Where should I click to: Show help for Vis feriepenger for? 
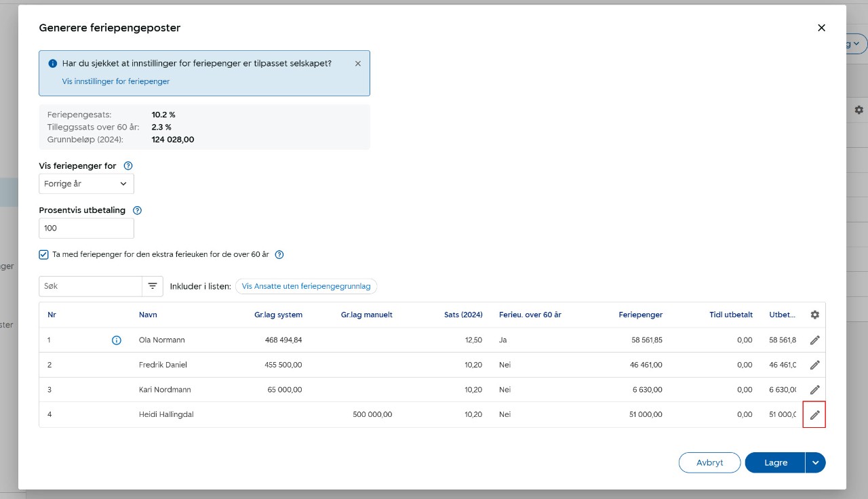tap(128, 165)
